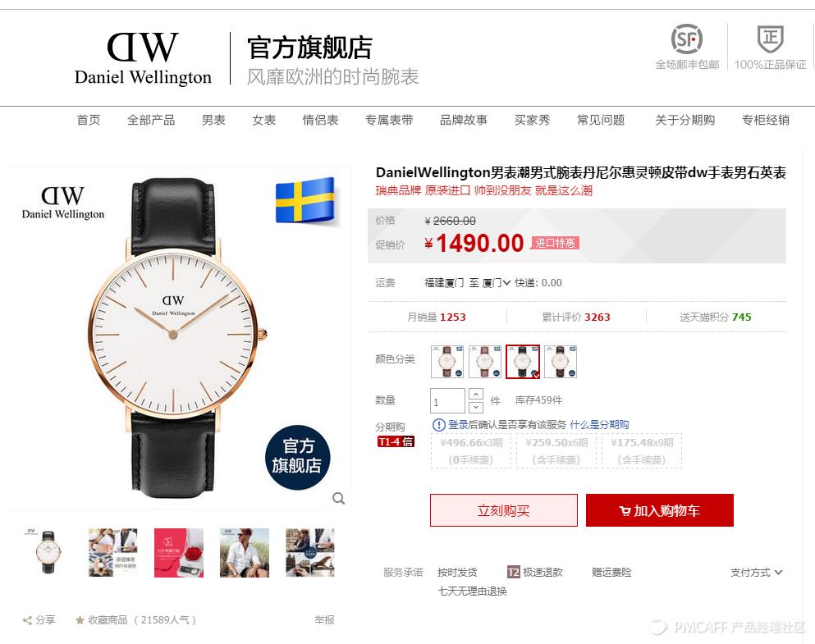Image resolution: width=815 pixels, height=644 pixels.
Task: Click the star icon to favorite 收藏商品
Action: (x=80, y=620)
